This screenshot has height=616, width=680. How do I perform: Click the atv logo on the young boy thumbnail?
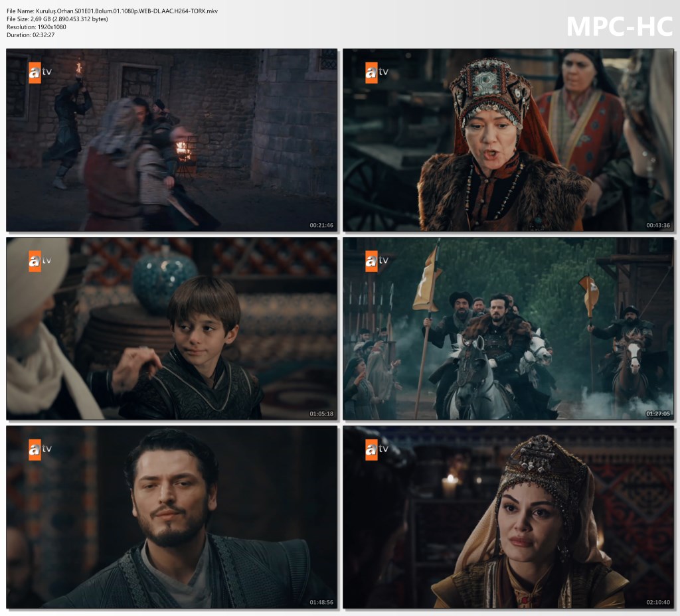(x=39, y=261)
